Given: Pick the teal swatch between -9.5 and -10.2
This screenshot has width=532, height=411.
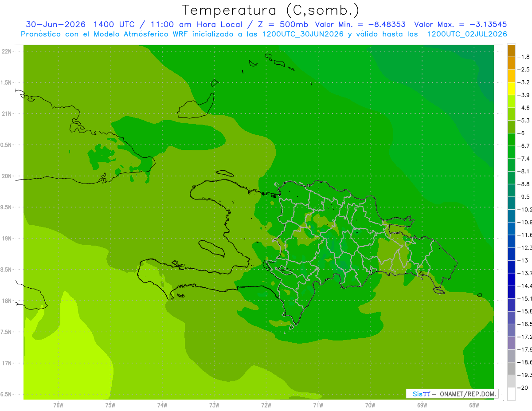Looking at the screenshot, I should [511, 203].
